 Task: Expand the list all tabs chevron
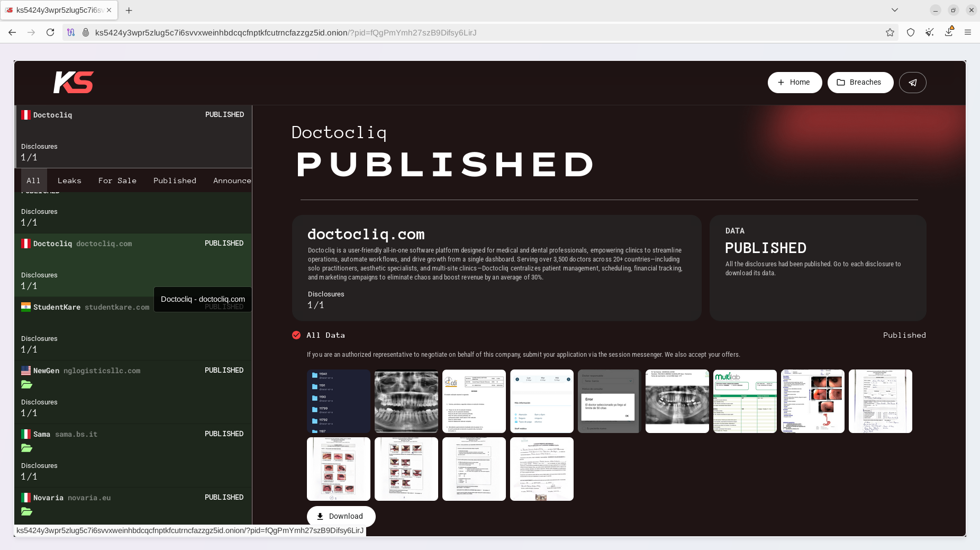point(894,10)
